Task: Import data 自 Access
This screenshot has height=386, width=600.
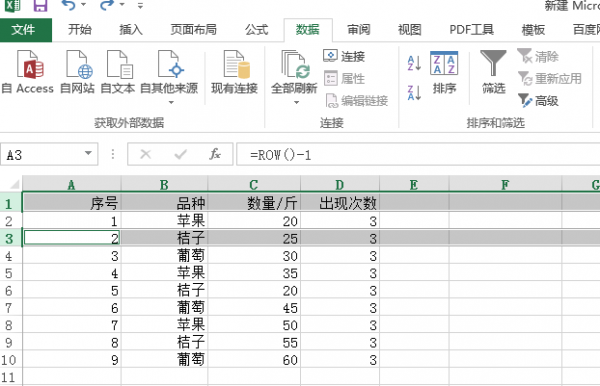Action: click(28, 72)
